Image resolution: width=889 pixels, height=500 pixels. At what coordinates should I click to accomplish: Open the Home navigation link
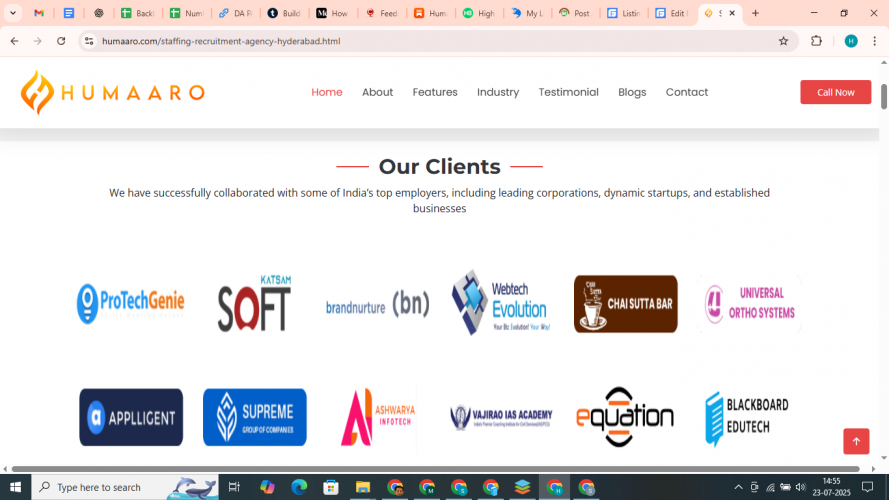coord(327,92)
